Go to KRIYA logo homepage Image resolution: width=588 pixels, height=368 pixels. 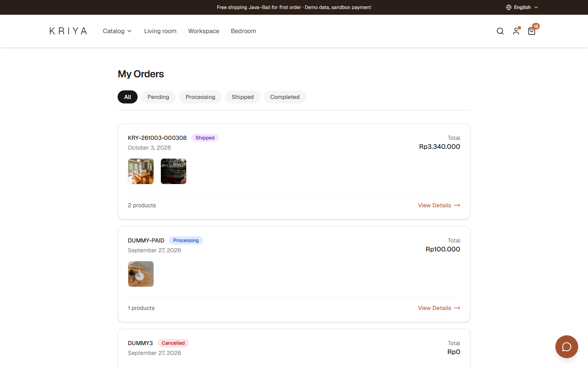(x=68, y=31)
